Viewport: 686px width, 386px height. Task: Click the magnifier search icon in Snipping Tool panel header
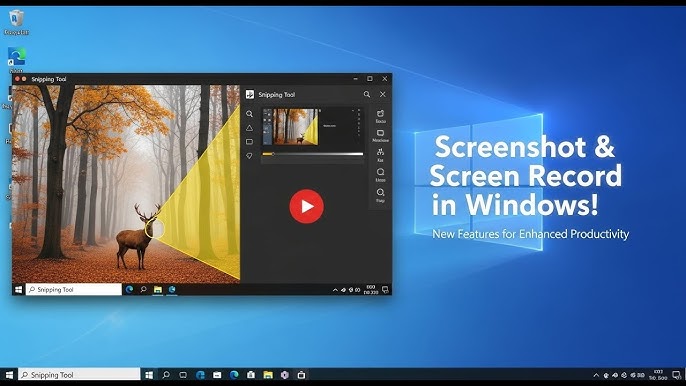(x=367, y=94)
